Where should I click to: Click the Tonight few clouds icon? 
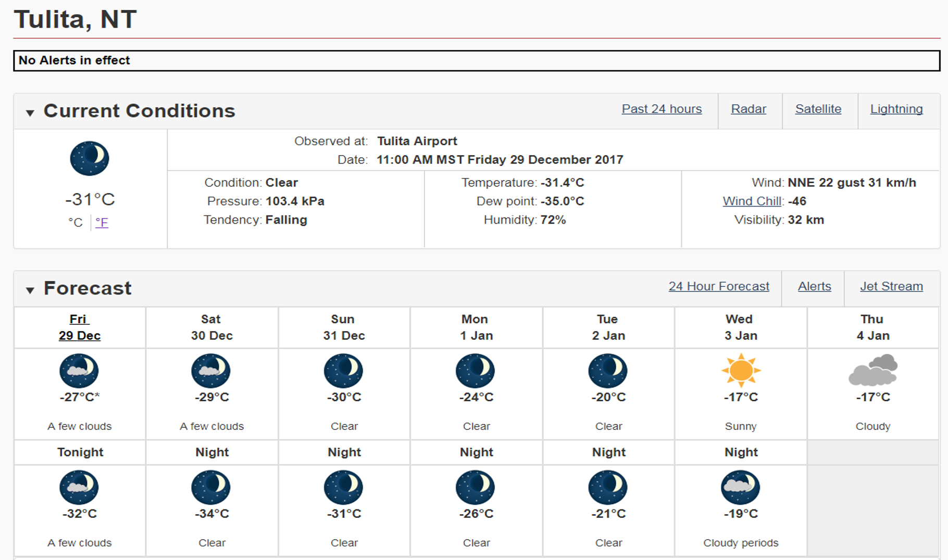[x=79, y=487]
